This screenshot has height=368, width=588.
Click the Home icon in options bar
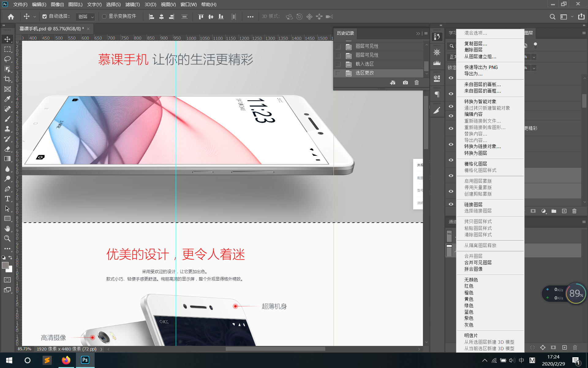(11, 17)
